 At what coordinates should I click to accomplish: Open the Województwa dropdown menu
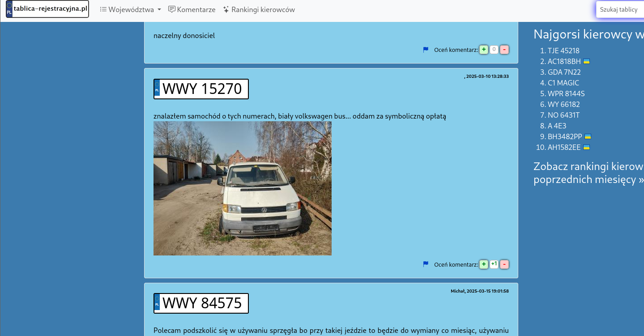pos(130,9)
